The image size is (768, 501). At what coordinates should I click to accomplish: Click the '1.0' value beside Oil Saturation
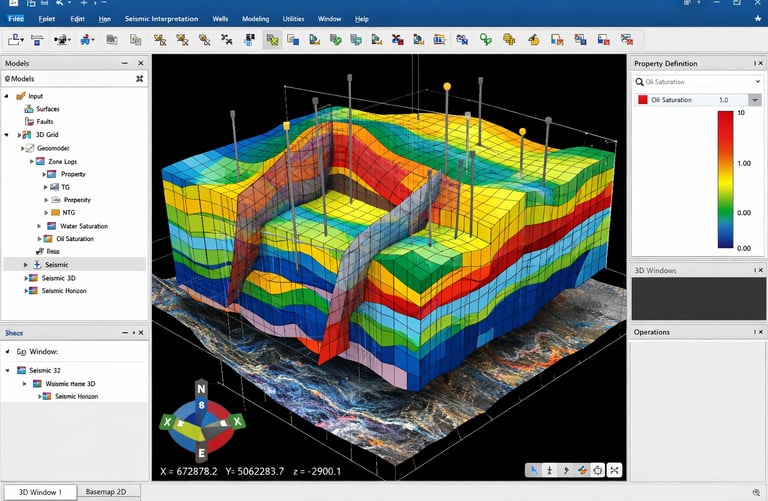point(723,100)
